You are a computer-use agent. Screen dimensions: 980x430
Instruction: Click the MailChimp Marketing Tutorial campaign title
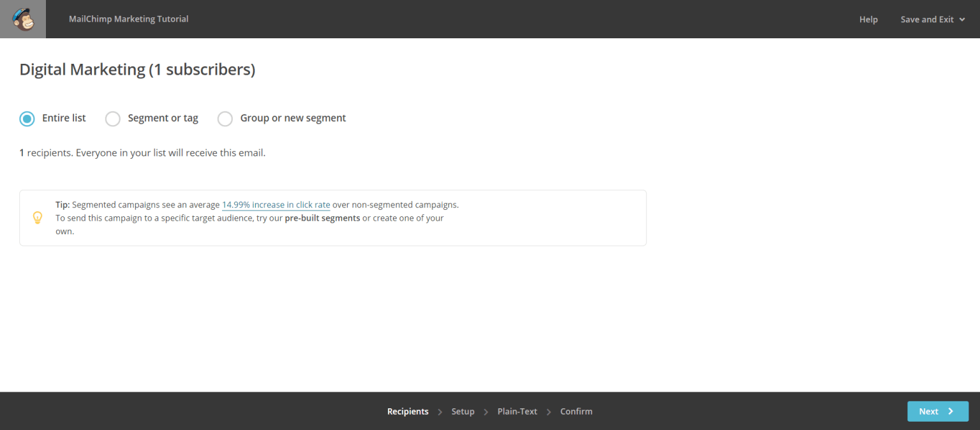[x=129, y=19]
